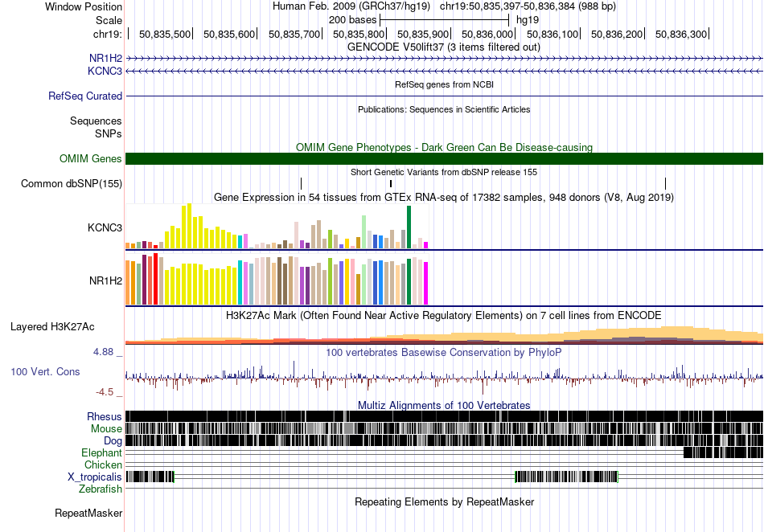Click the middle thick dbSNP variant marker
This screenshot has height=532, width=764.
click(391, 183)
